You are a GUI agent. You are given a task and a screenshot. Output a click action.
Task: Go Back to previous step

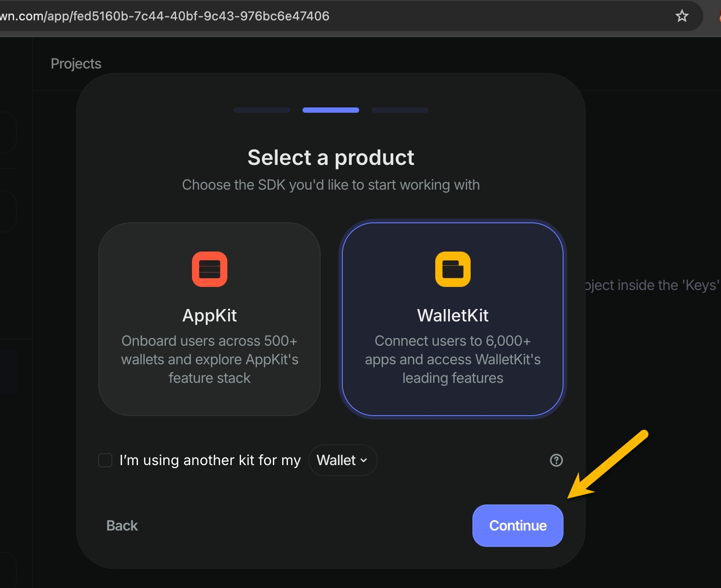point(122,525)
